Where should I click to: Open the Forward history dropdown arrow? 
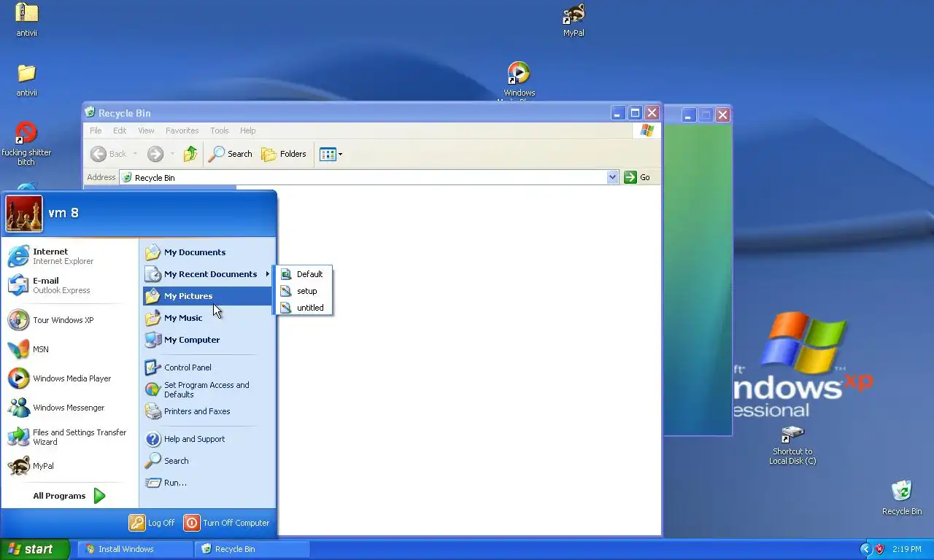172,154
